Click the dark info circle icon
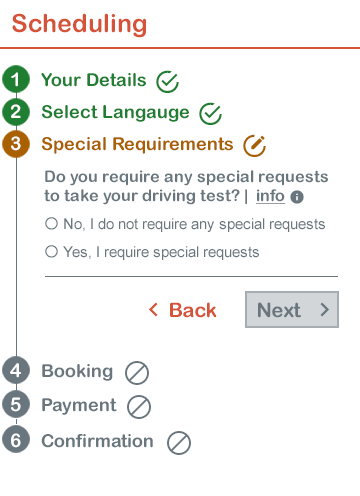Viewport: 360px width, 496px height. 297,197
